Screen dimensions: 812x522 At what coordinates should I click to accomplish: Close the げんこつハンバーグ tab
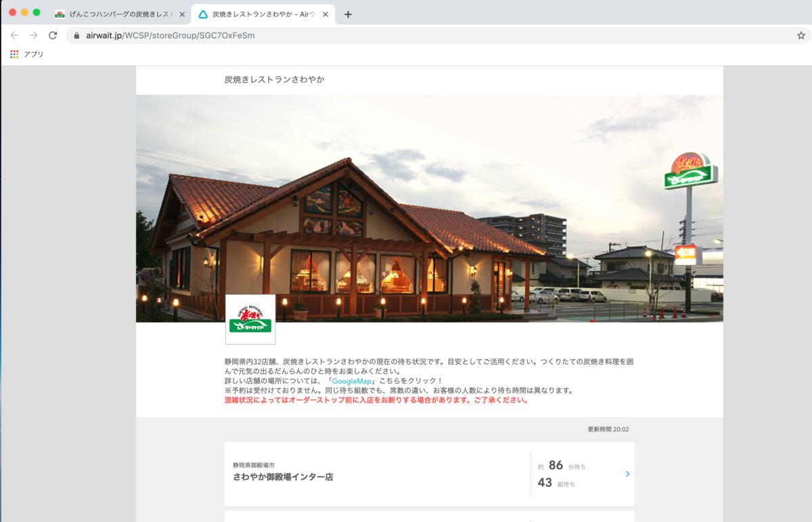(182, 14)
